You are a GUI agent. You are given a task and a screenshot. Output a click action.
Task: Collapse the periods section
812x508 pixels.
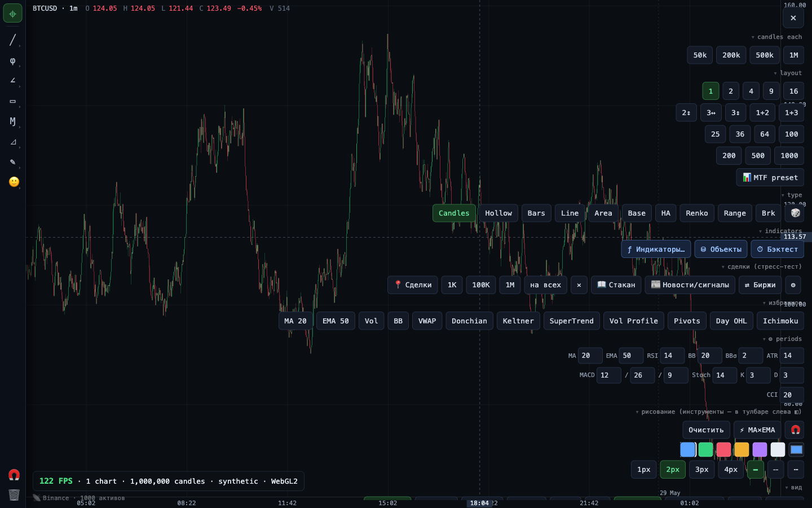tap(782, 339)
